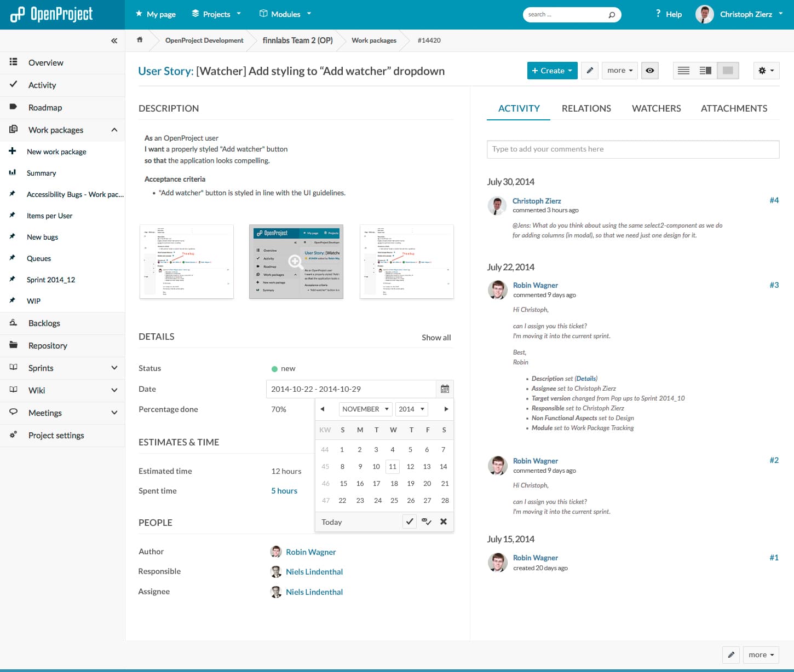Viewport: 794px width, 672px height.
Task: Click the search magnifier icon
Action: pyautogui.click(x=612, y=15)
